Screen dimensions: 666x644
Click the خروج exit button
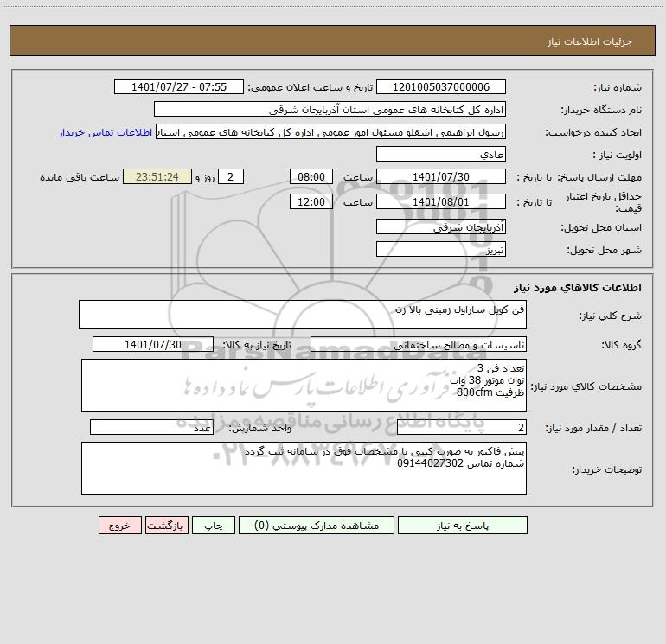pos(119,526)
